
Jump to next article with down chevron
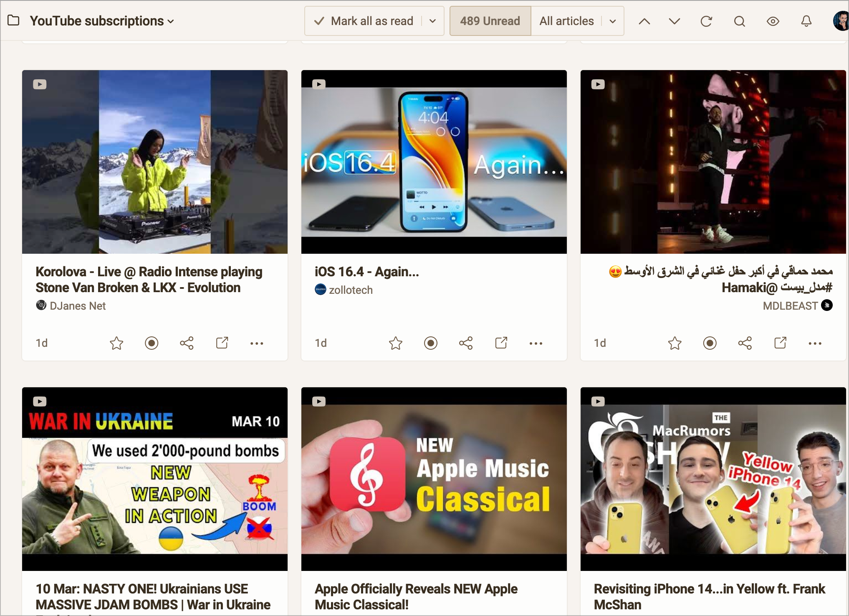[673, 20]
